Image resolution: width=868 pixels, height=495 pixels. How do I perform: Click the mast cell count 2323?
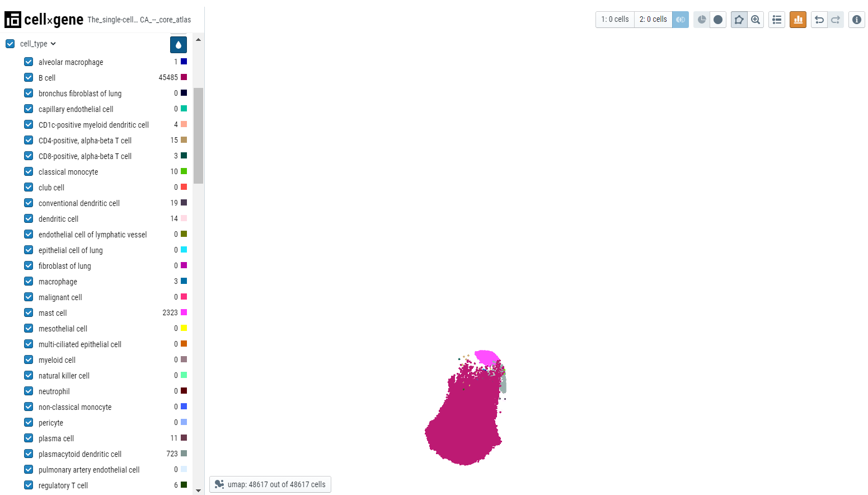pos(170,312)
